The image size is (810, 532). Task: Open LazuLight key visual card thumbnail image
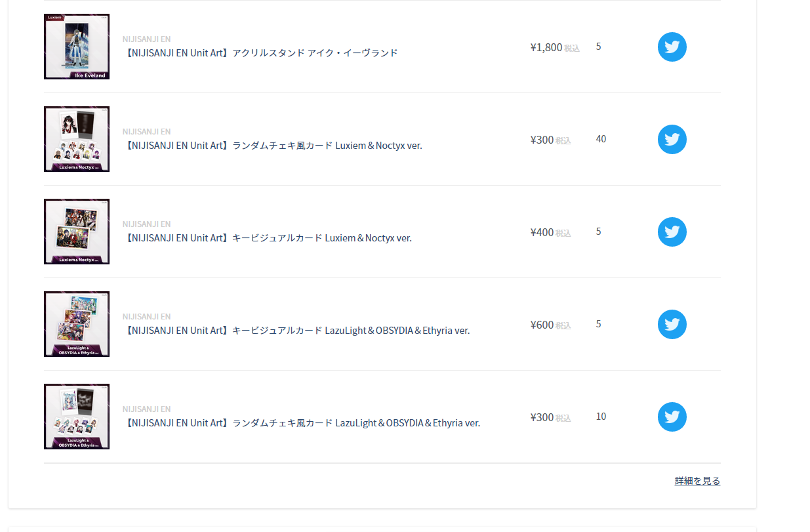77,324
